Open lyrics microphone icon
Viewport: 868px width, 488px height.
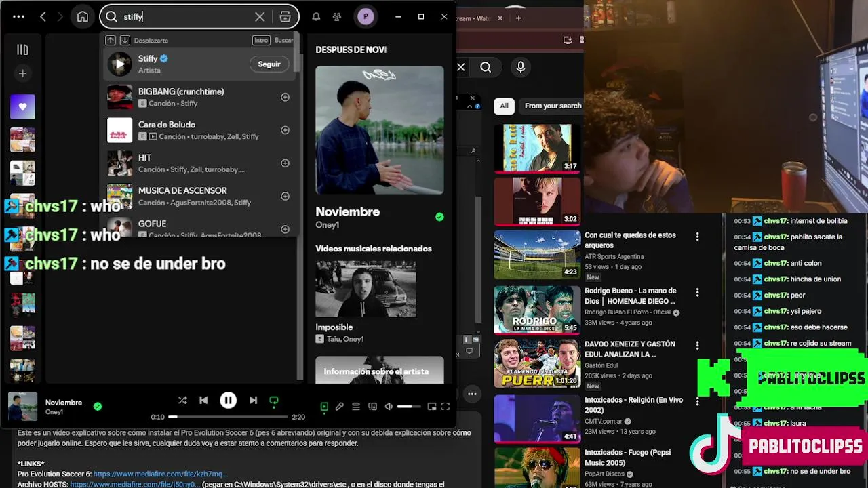pyautogui.click(x=340, y=407)
